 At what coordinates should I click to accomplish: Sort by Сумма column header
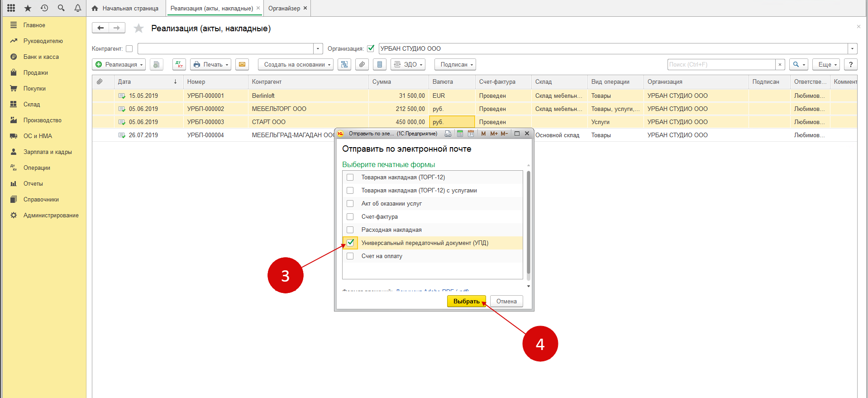pos(398,82)
